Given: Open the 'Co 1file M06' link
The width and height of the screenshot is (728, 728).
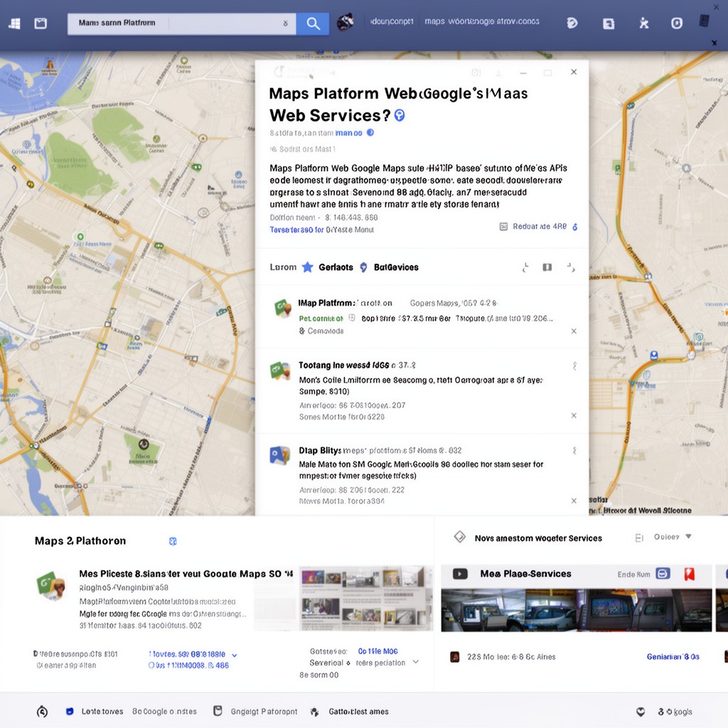Looking at the screenshot, I should coord(378,651).
